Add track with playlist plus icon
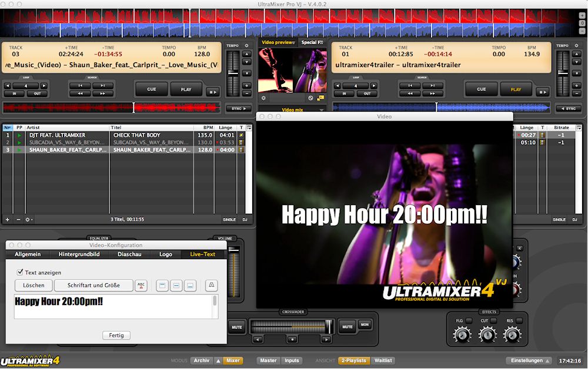The image size is (588, 369). pyautogui.click(x=8, y=220)
